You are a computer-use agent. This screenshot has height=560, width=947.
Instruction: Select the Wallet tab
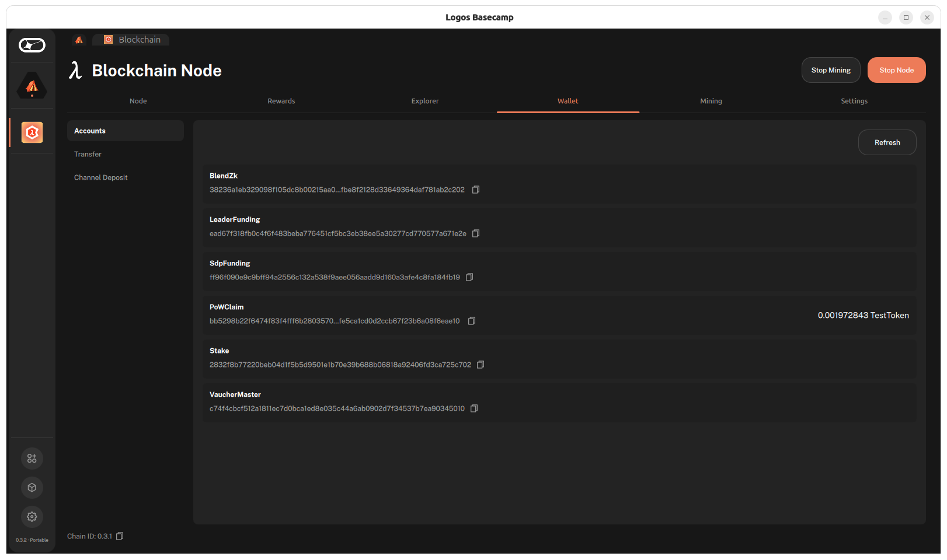click(x=568, y=101)
